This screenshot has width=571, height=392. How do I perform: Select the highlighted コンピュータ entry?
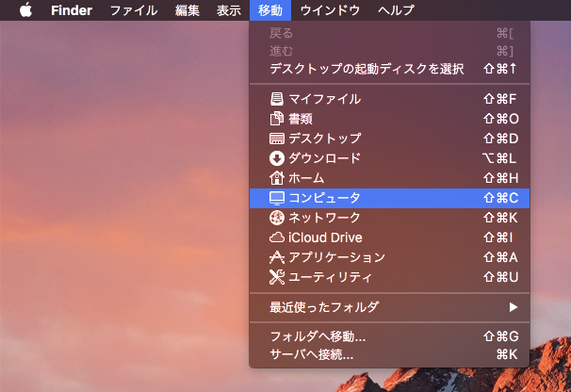coord(389,198)
